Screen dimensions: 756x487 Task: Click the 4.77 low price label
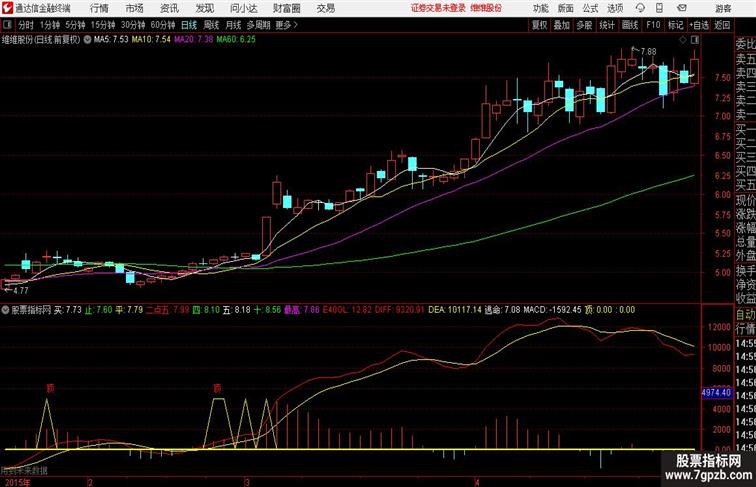click(21, 290)
